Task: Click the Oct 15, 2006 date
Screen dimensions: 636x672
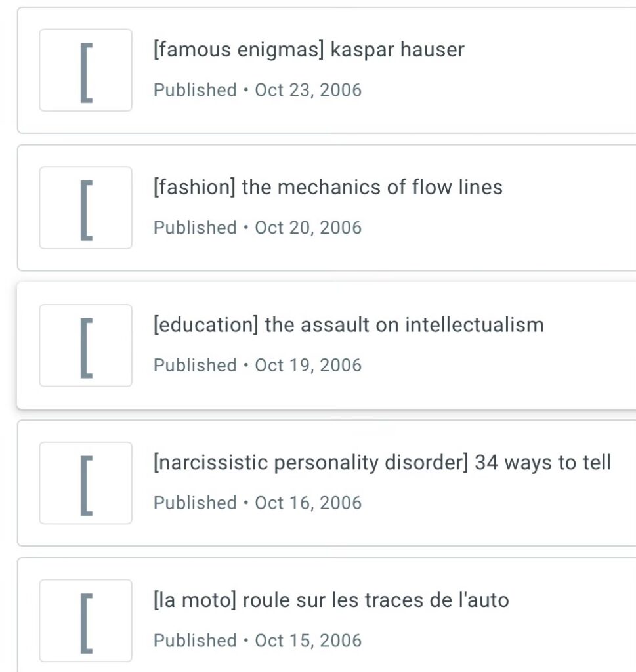Action: [x=308, y=640]
